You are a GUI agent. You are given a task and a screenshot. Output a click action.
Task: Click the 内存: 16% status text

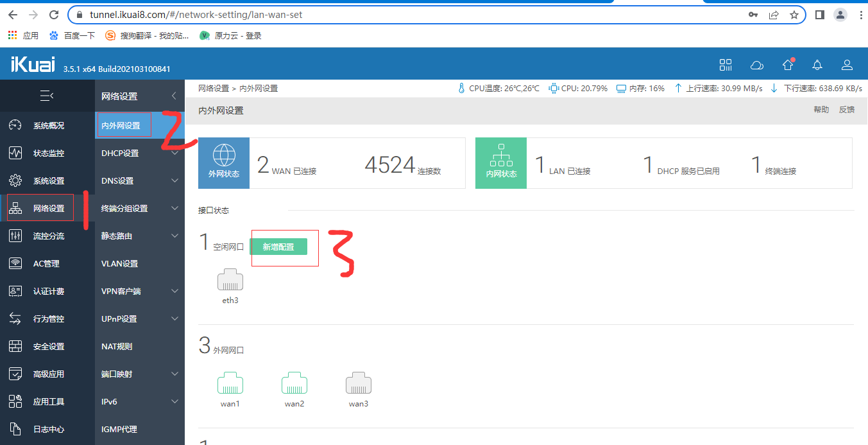point(640,89)
